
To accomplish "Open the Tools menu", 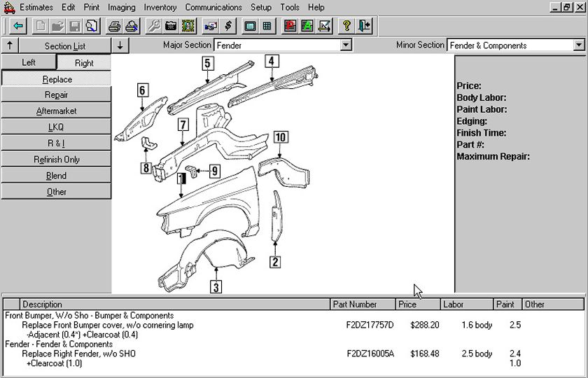I will click(290, 7).
